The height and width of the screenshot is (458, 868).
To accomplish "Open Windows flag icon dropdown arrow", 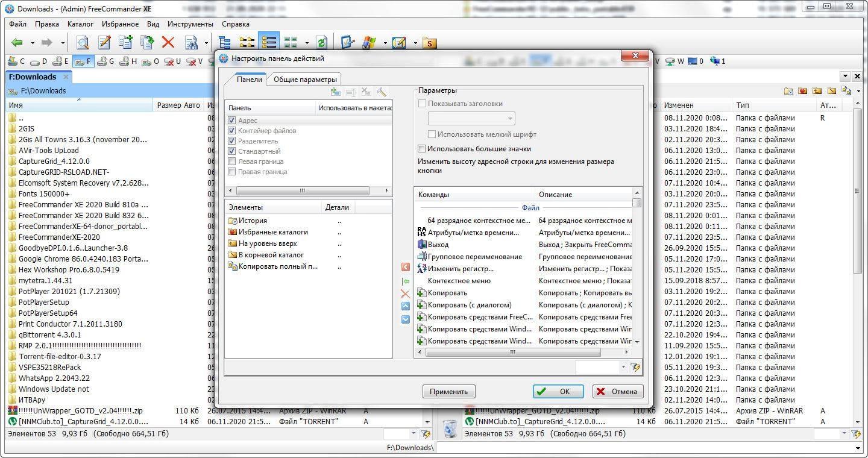I will coord(385,43).
